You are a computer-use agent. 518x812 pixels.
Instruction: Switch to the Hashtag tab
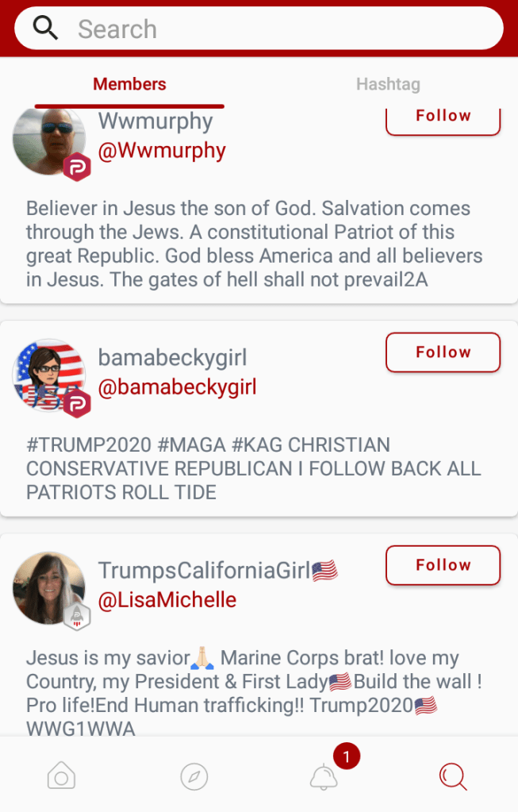coord(388,84)
